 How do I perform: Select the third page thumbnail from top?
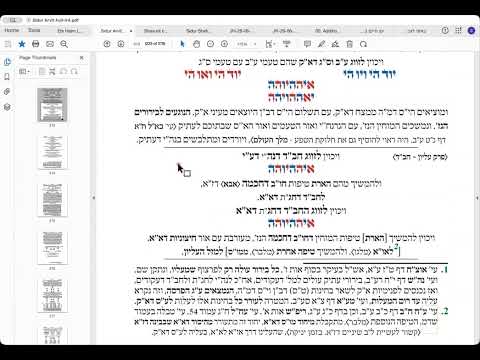[x=52, y=200]
